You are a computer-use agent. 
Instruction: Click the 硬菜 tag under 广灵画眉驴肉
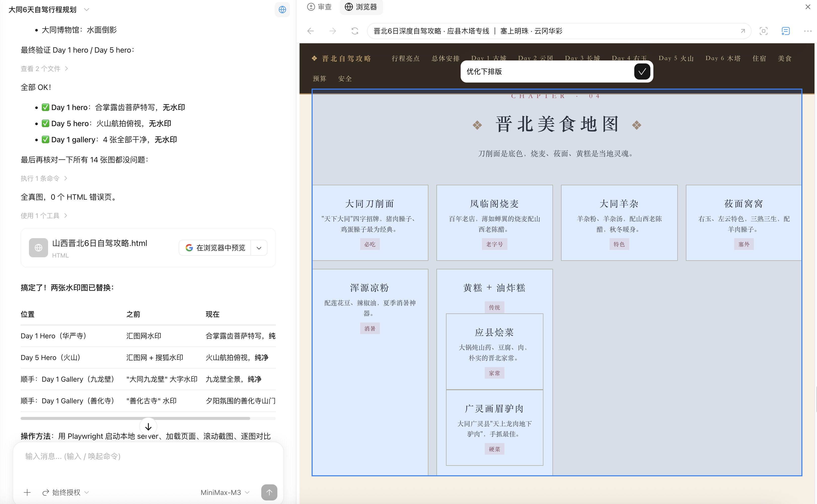(x=495, y=449)
